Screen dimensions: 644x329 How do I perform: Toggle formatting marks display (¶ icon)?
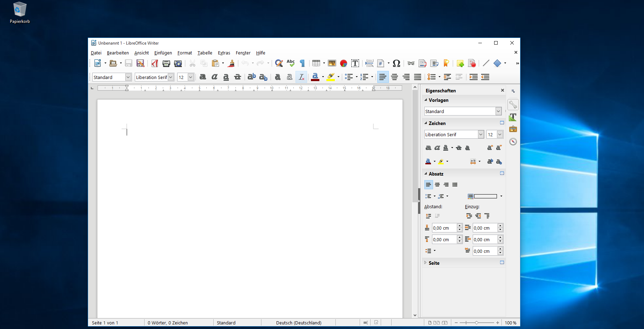coord(302,63)
